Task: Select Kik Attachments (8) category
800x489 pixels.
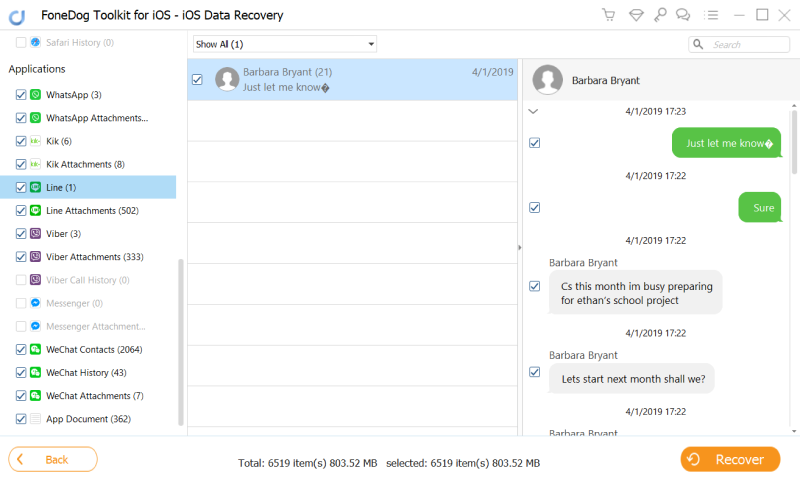Action: [85, 164]
